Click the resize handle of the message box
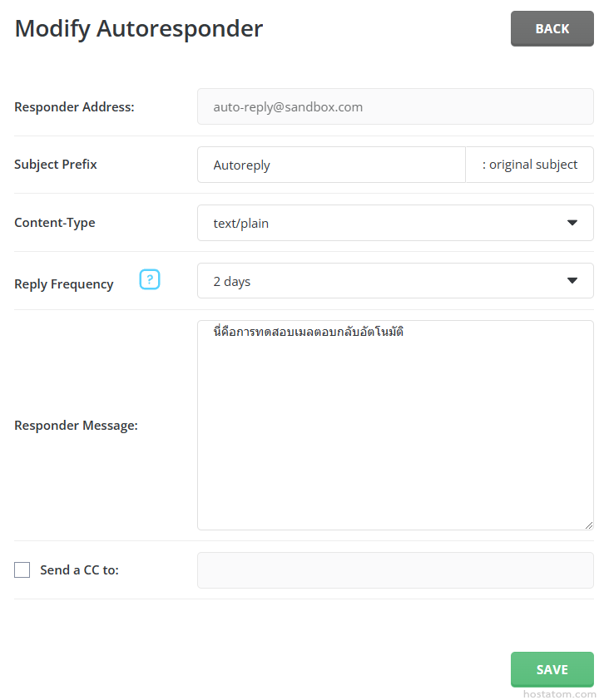 click(x=588, y=525)
